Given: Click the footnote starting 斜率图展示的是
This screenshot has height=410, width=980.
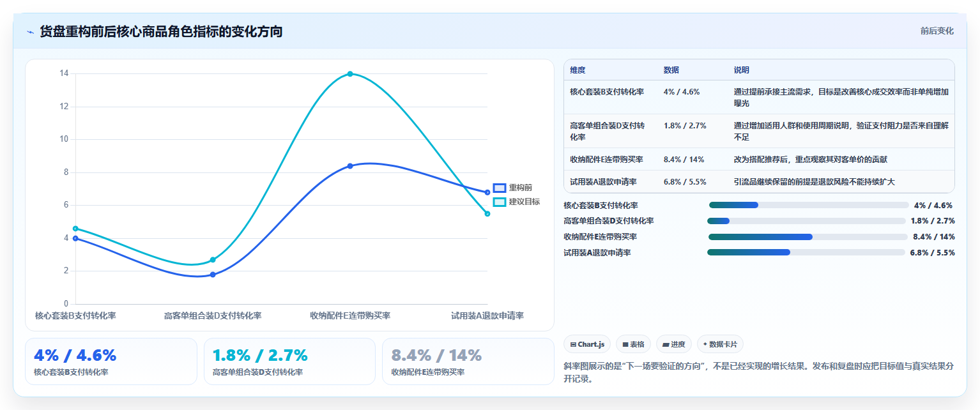Looking at the screenshot, I should (x=759, y=372).
